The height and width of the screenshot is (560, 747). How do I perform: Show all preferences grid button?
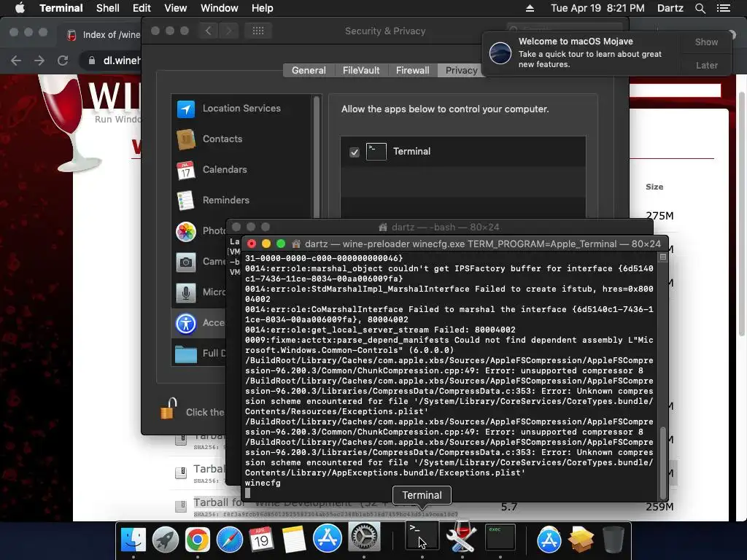[x=258, y=31]
